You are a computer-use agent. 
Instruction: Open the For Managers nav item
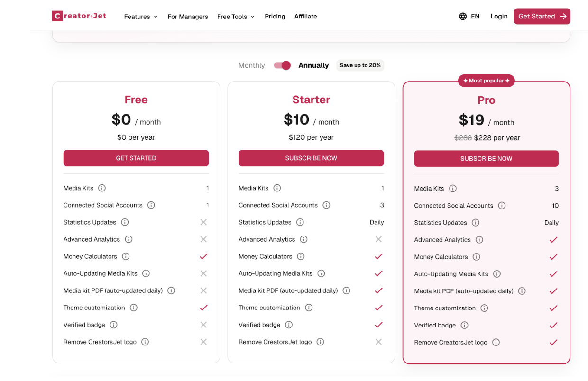[188, 17]
